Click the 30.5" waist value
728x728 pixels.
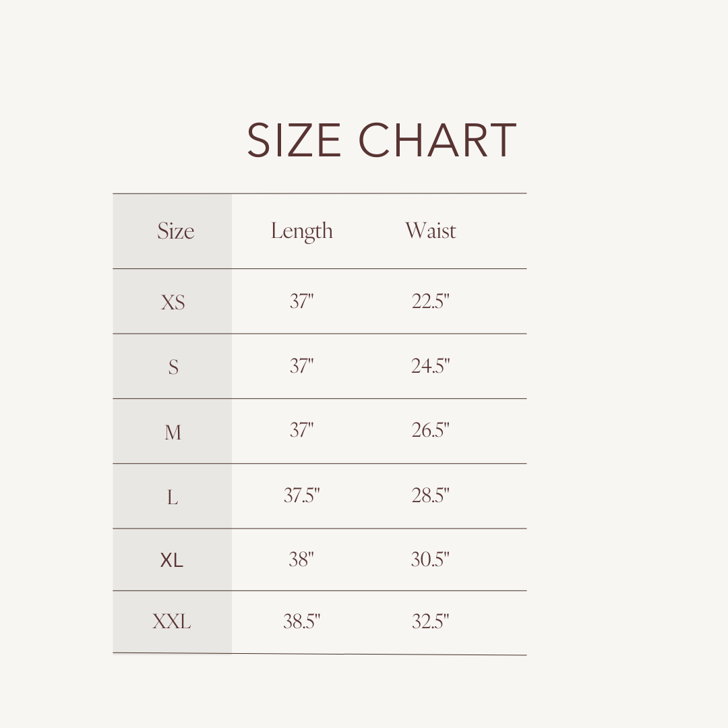pyautogui.click(x=431, y=559)
